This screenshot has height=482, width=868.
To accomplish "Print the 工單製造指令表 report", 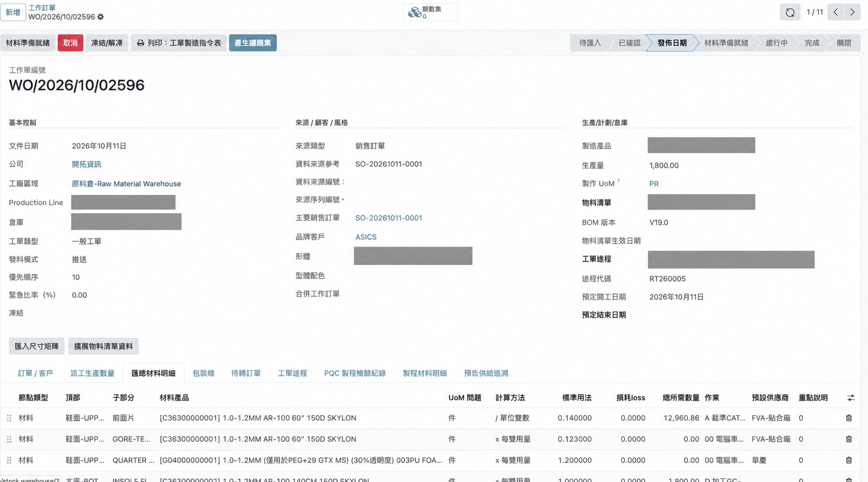I will (x=179, y=43).
